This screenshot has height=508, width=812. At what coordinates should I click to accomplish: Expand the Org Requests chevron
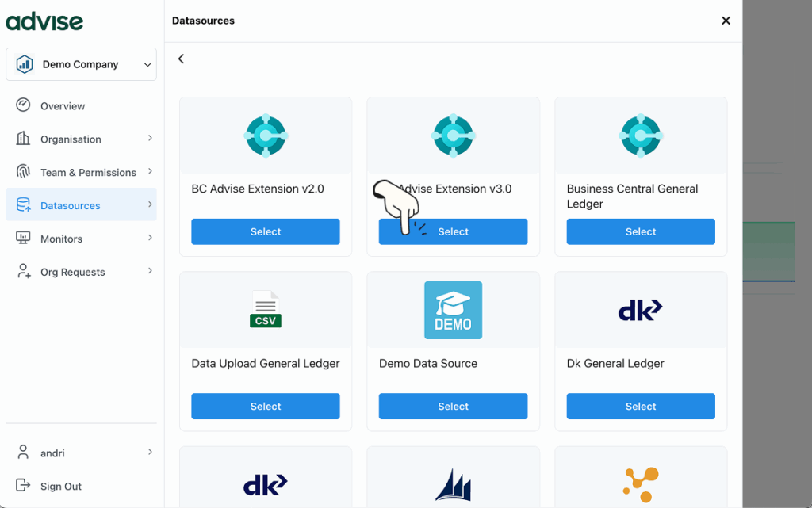150,272
